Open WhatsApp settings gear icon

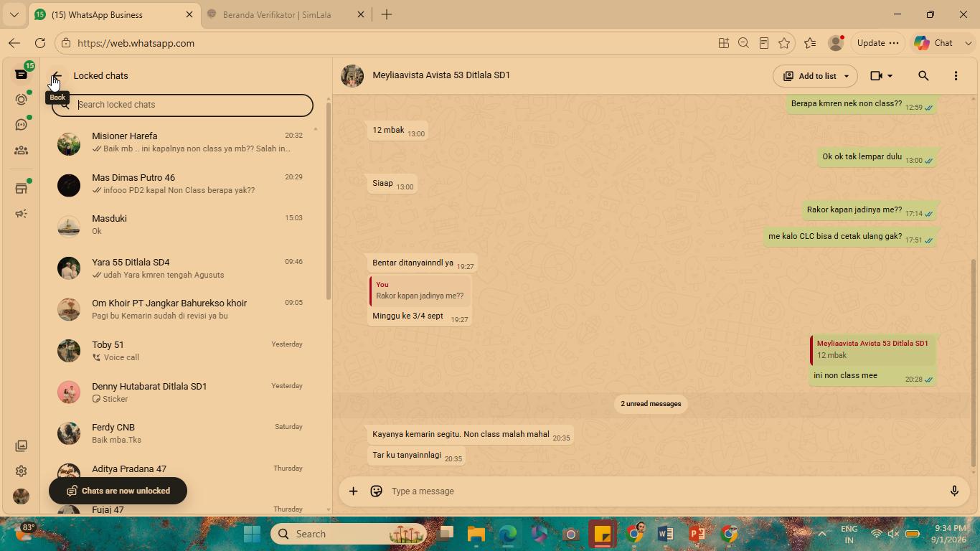tap(21, 471)
